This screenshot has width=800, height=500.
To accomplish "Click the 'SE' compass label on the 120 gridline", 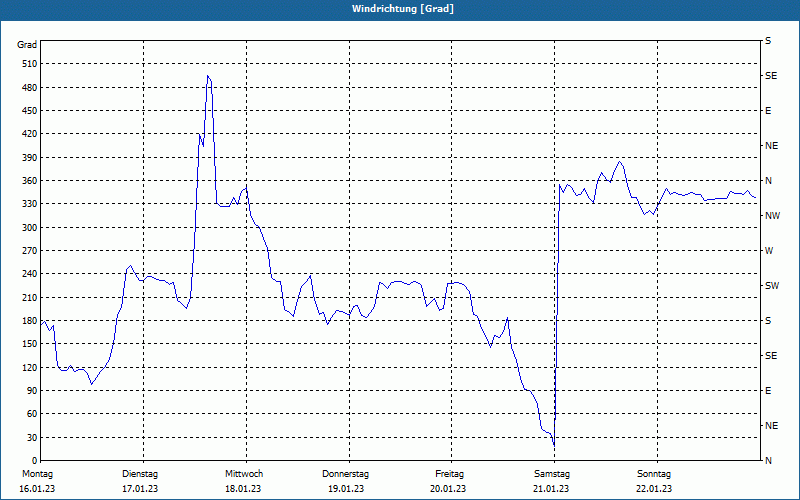I will click(x=771, y=356).
